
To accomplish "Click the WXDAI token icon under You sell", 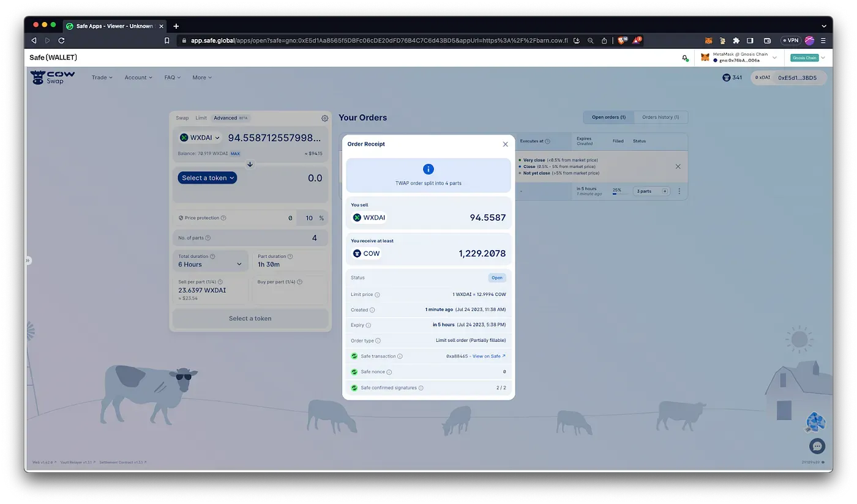I will [x=357, y=217].
